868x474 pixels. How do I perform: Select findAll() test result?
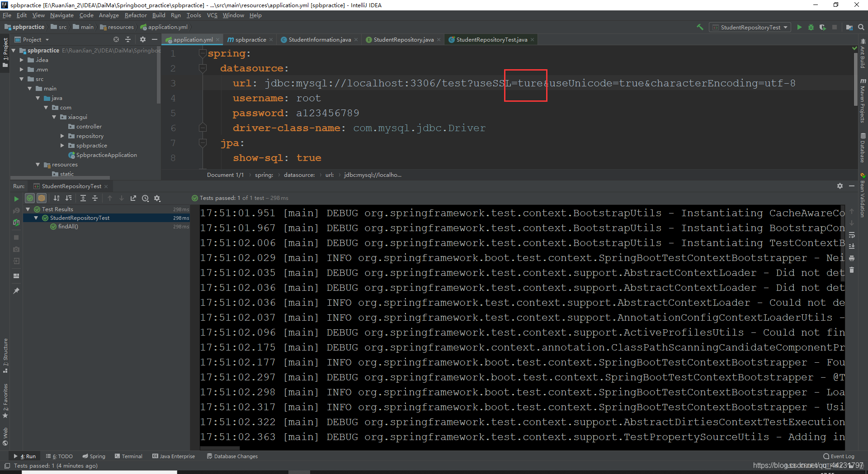click(x=68, y=227)
